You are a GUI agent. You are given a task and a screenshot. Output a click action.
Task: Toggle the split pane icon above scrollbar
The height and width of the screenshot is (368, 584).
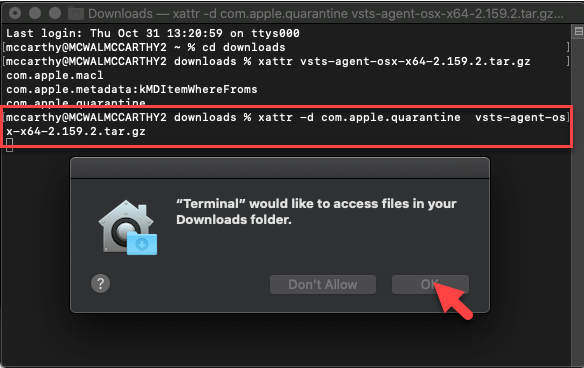coord(578,31)
